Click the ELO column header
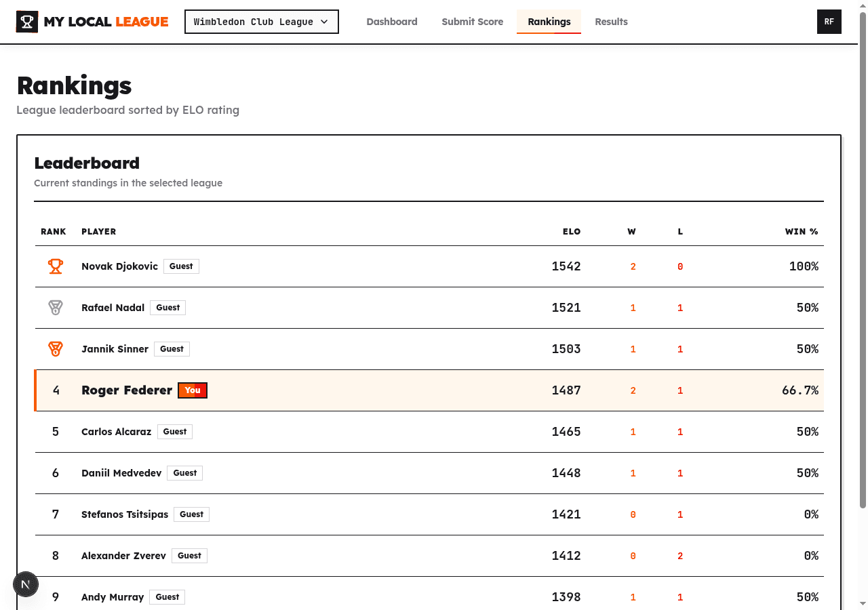 pos(572,231)
